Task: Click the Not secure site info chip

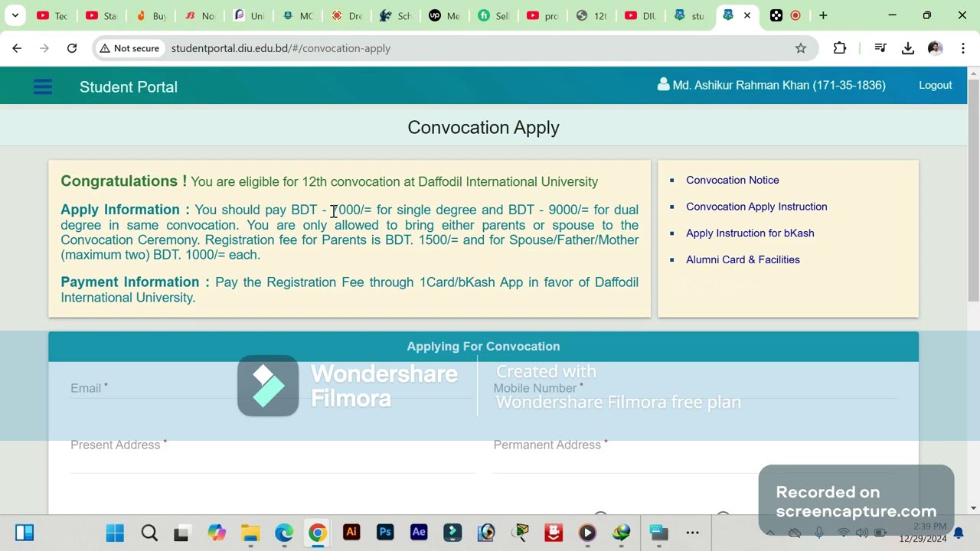Action: [129, 48]
